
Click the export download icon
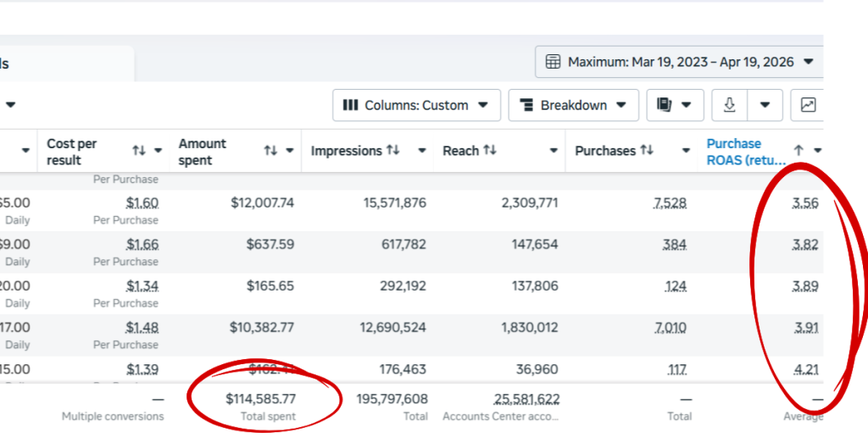coord(729,105)
